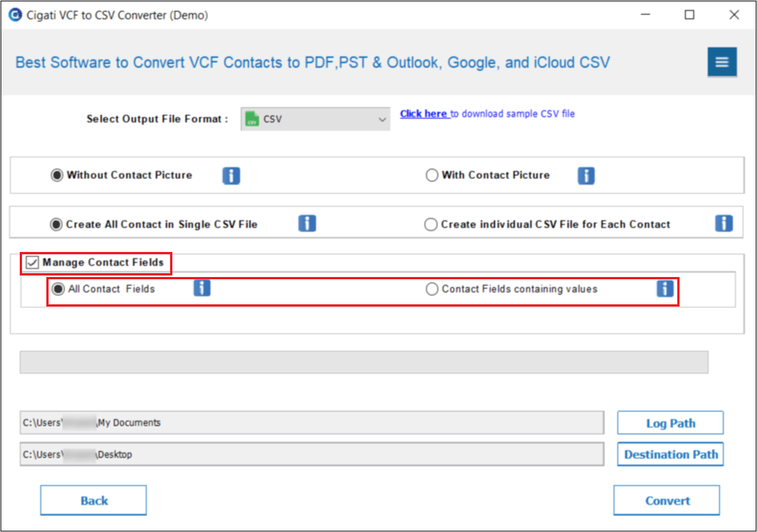Follow the Click here sample CSV link

pyautogui.click(x=424, y=114)
